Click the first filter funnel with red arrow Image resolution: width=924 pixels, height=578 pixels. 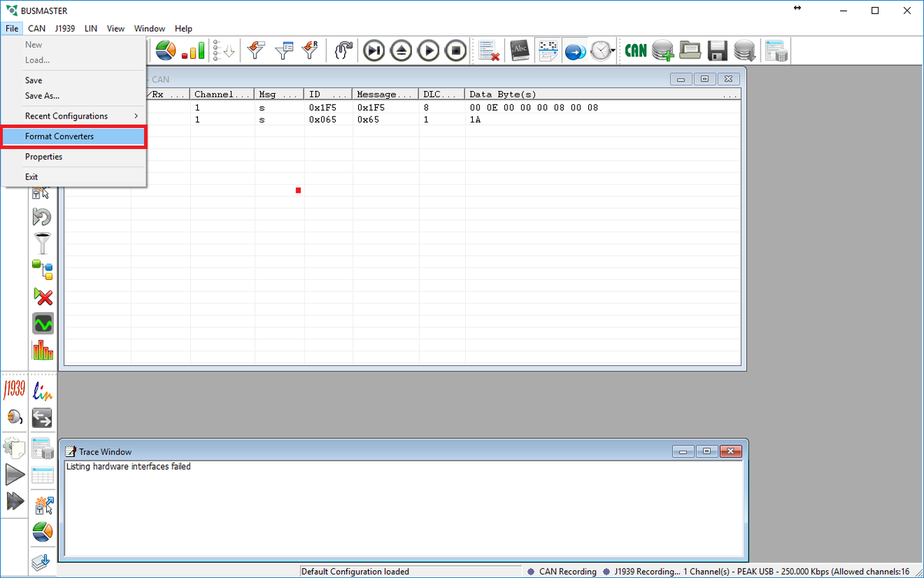pyautogui.click(x=256, y=51)
